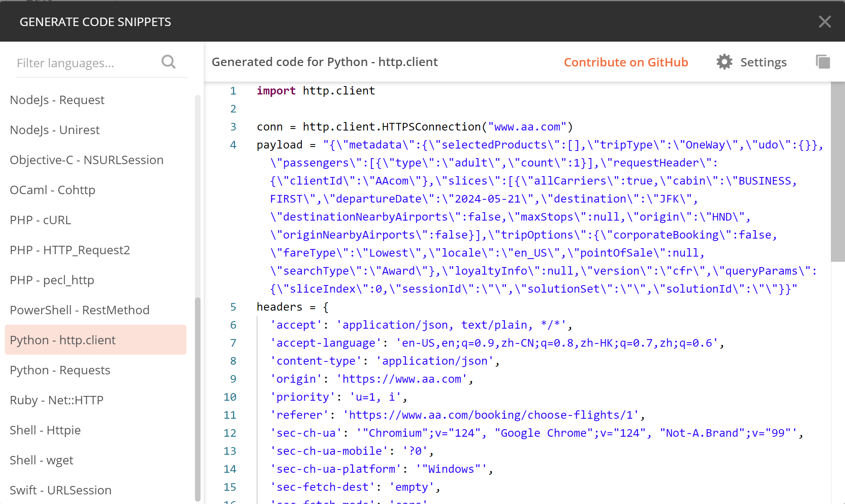Screen dimensions: 845x504
Task: Choose PowerShell - RestMethod option
Action: [x=96, y=310]
